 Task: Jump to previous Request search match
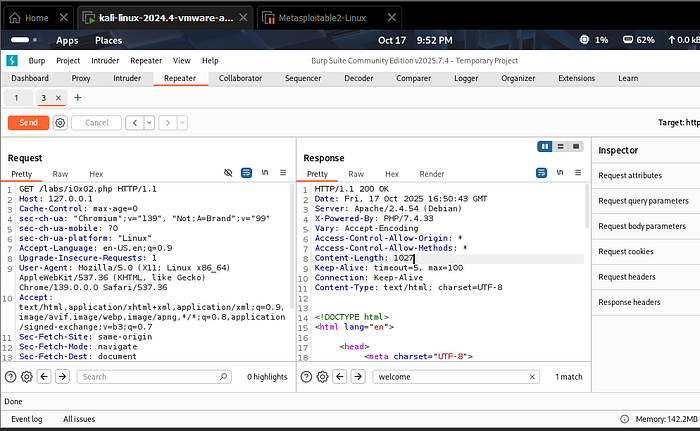click(x=44, y=377)
